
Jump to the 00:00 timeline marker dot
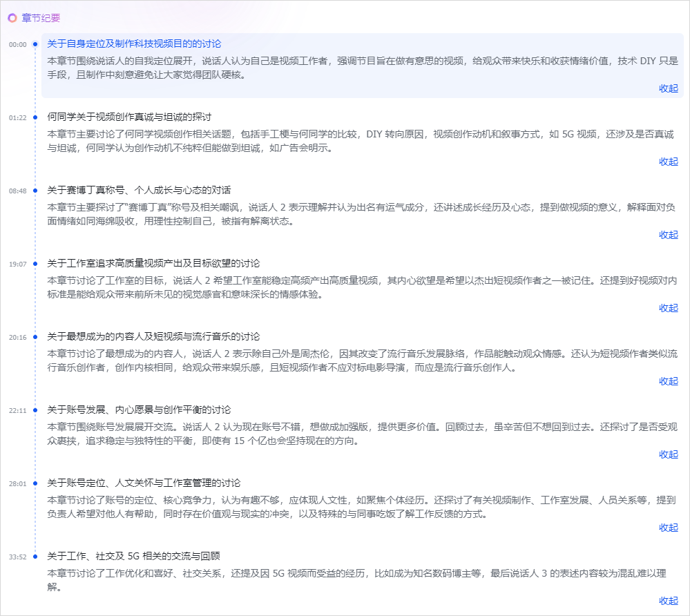tap(36, 44)
